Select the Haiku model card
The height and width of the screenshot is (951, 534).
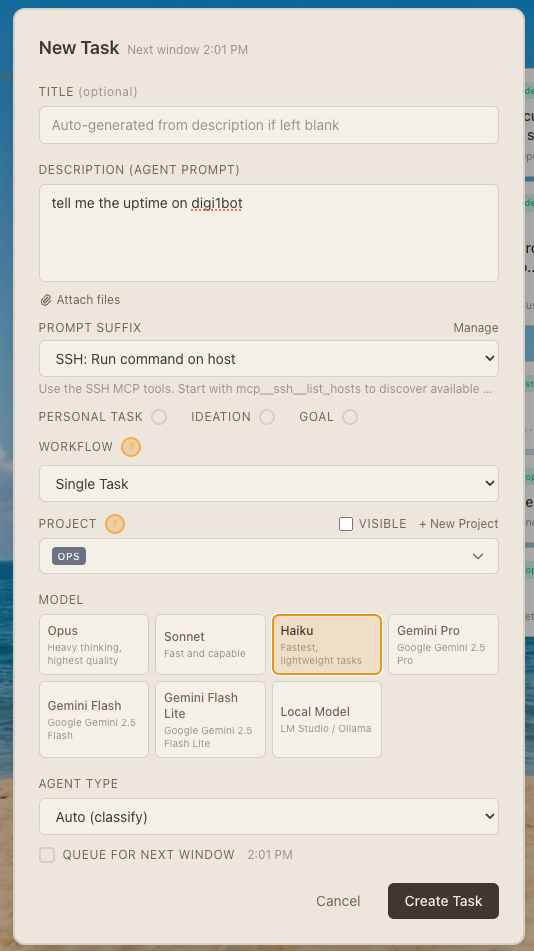coord(327,644)
